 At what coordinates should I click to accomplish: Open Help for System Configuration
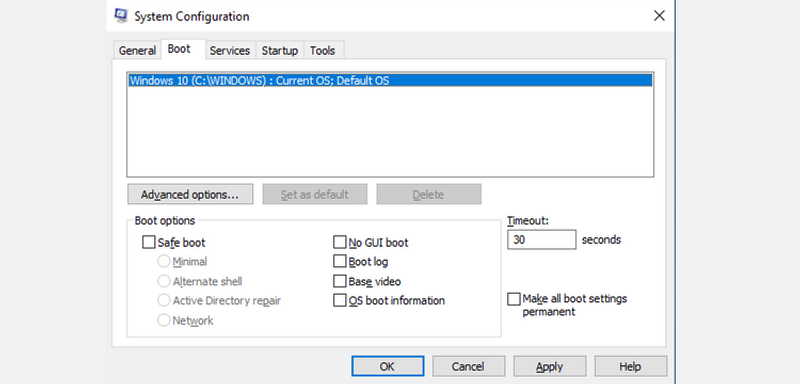pos(631,366)
